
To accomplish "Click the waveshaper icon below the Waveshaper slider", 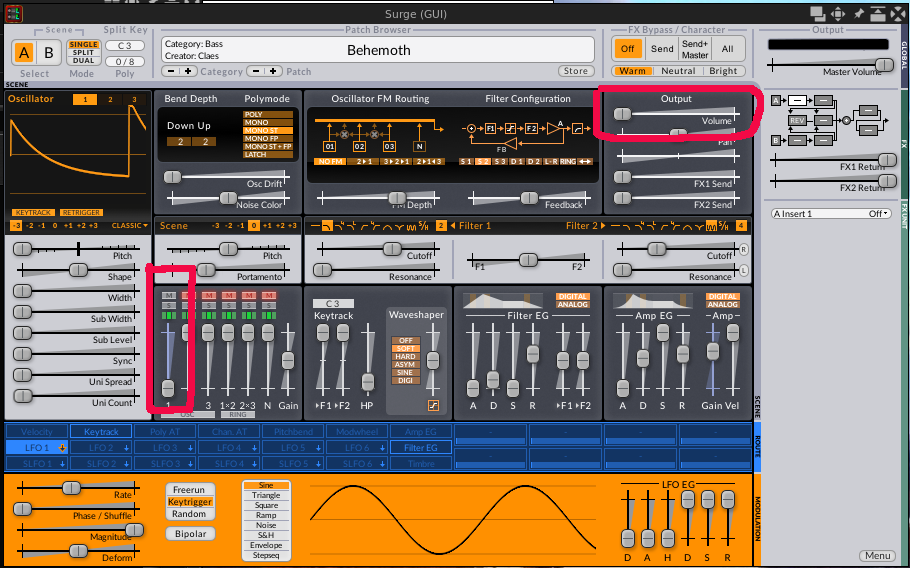I will tap(433, 406).
